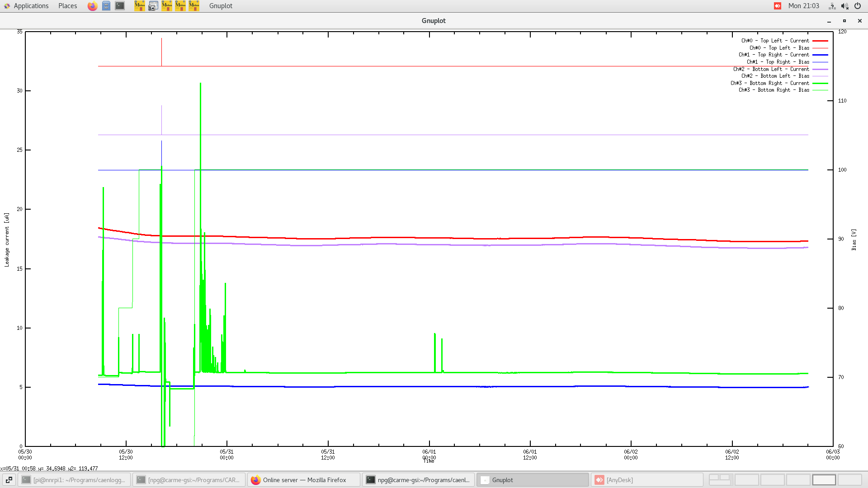Open the screenshot tool in the top panel
This screenshot has height=488, width=868.
(153, 6)
